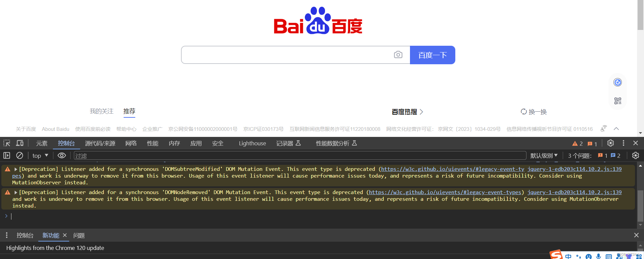Open the 内存 DevTools tab

click(x=174, y=143)
